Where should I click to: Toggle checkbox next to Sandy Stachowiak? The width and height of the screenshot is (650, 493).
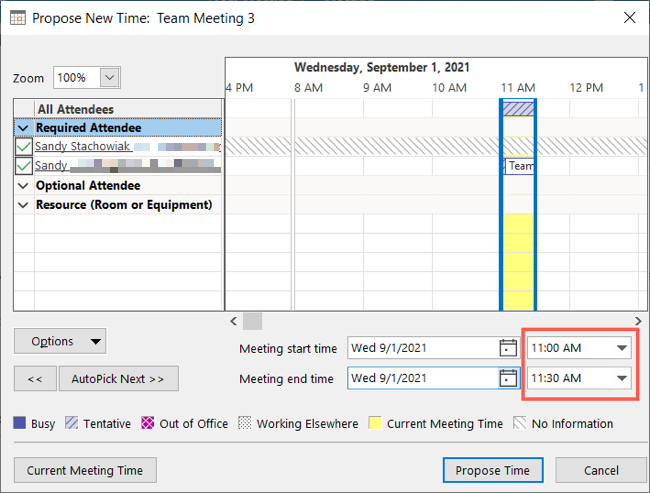click(x=24, y=147)
